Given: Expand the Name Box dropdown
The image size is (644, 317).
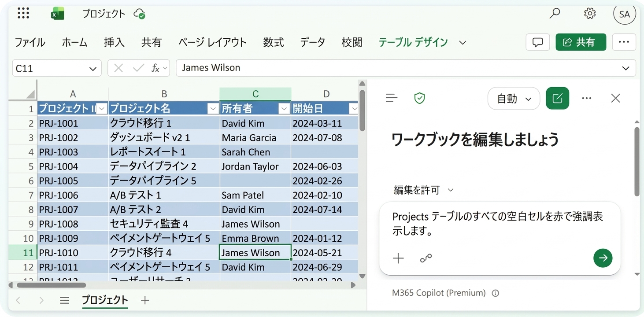Looking at the screenshot, I should point(93,69).
